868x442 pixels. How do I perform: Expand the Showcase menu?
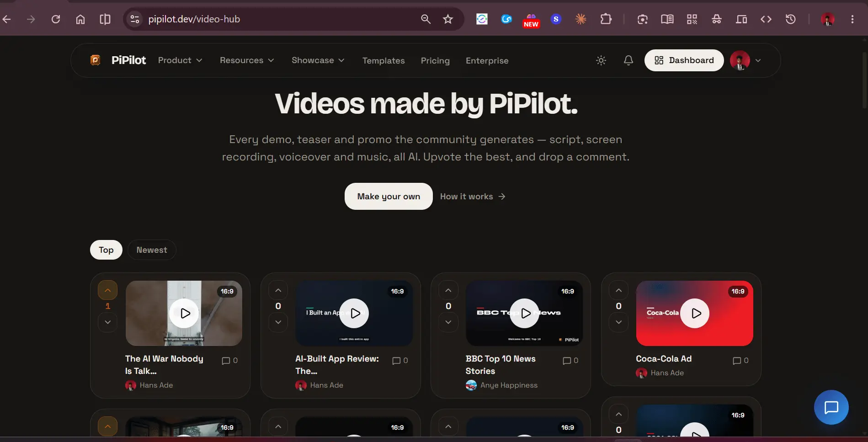(x=318, y=60)
